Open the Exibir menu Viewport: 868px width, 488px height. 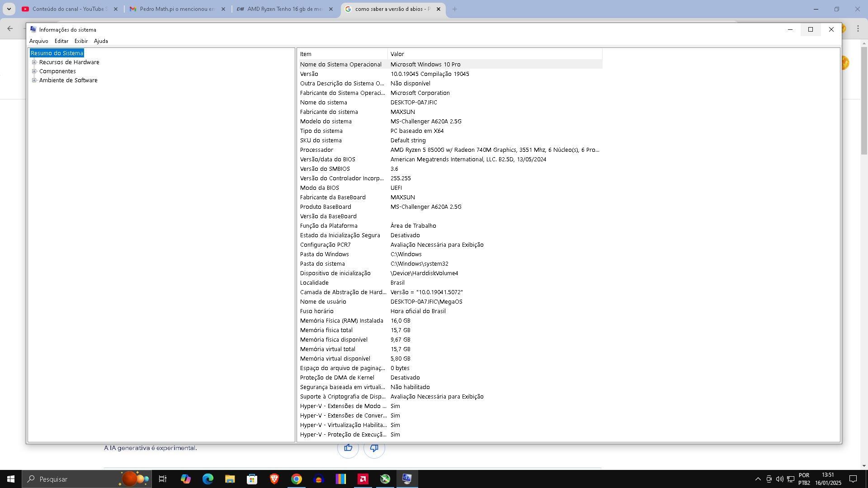click(x=81, y=41)
